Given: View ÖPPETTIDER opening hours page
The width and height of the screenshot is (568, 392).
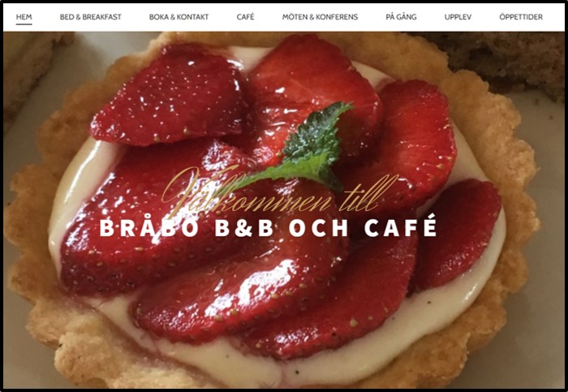Looking at the screenshot, I should pos(521,17).
